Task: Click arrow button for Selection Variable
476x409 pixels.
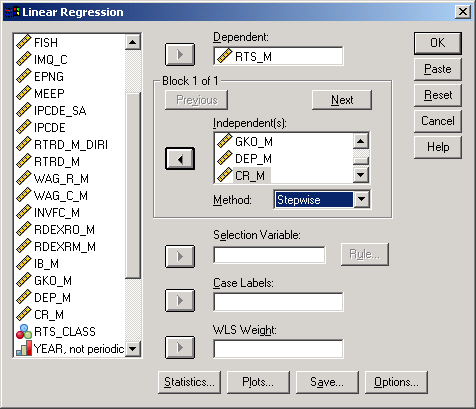Action: [180, 256]
